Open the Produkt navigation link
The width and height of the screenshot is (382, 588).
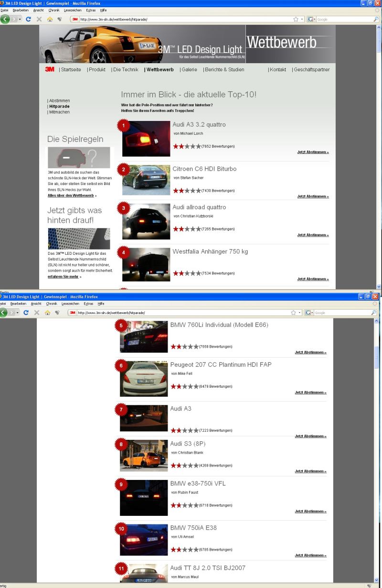[x=97, y=70]
